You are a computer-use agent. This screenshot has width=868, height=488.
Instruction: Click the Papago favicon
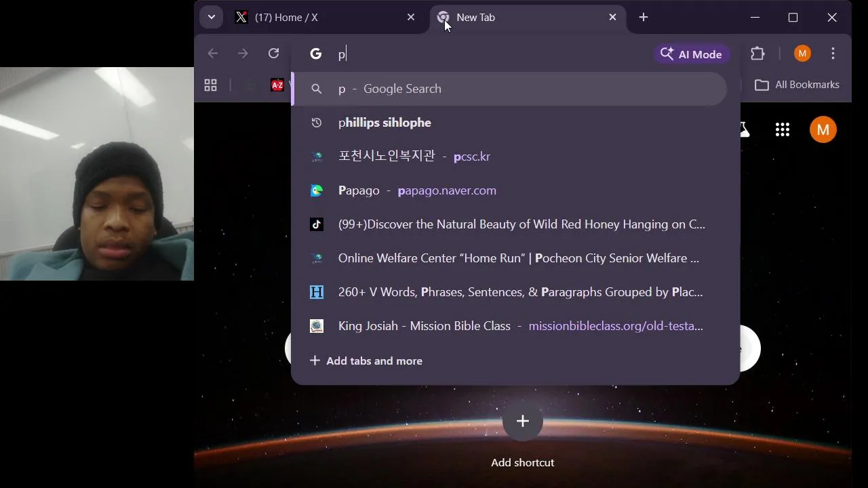(x=317, y=190)
